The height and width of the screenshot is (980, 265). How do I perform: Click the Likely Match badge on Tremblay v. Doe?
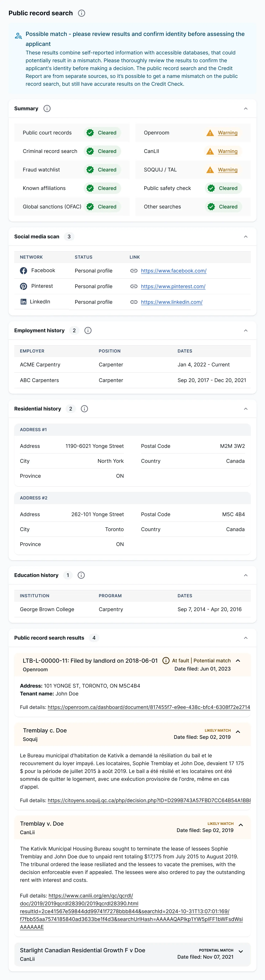(x=220, y=824)
